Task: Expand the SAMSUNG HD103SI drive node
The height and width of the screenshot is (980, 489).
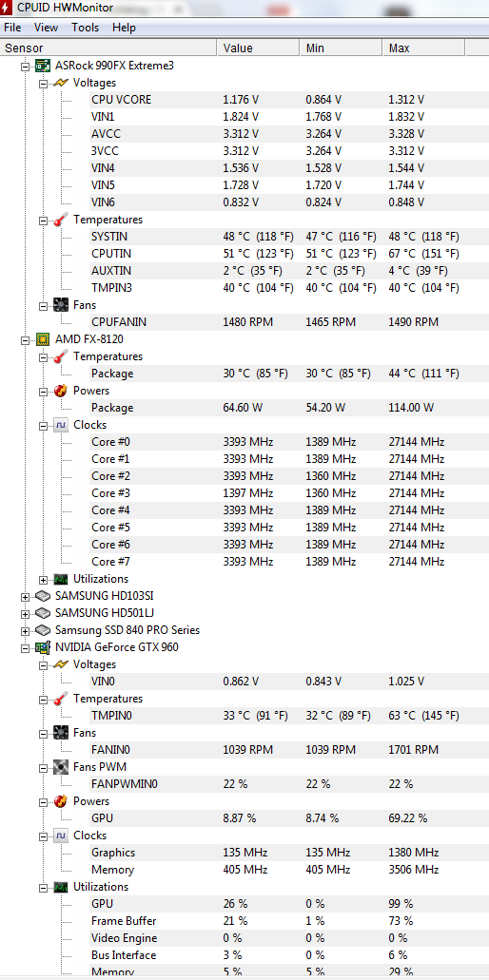Action: tap(25, 596)
